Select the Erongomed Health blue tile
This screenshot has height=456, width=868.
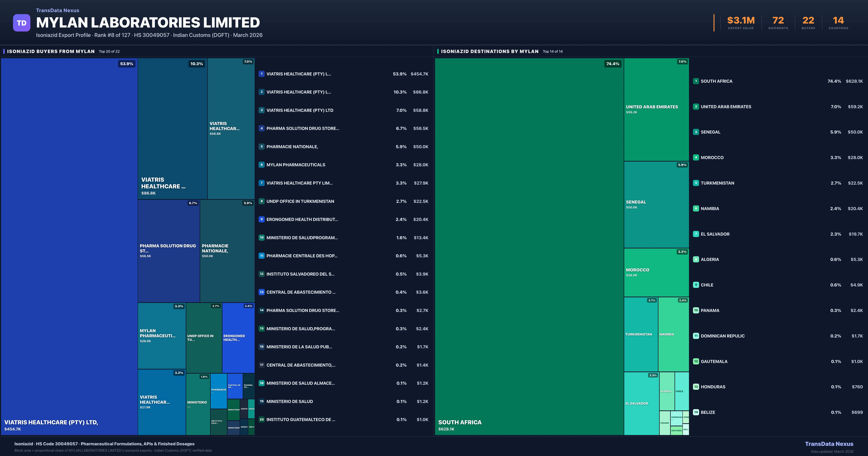point(238,338)
